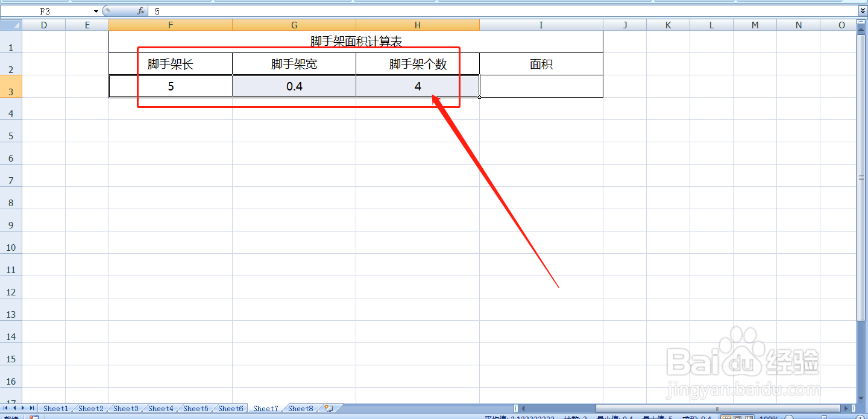Viewport: 868px width, 419px height.
Task: Click the 脚手架长 header cell
Action: 171,64
